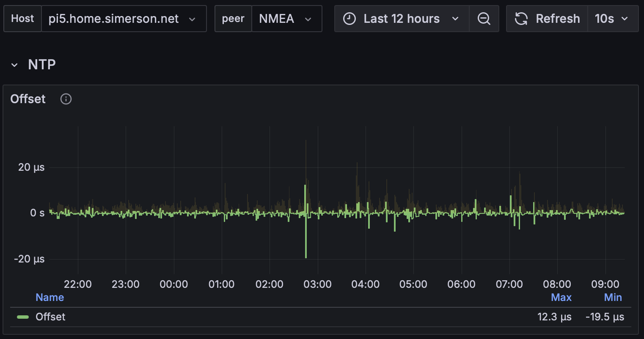This screenshot has height=339, width=644.
Task: Click the 00:00 x-axis time label
Action: [x=174, y=284]
